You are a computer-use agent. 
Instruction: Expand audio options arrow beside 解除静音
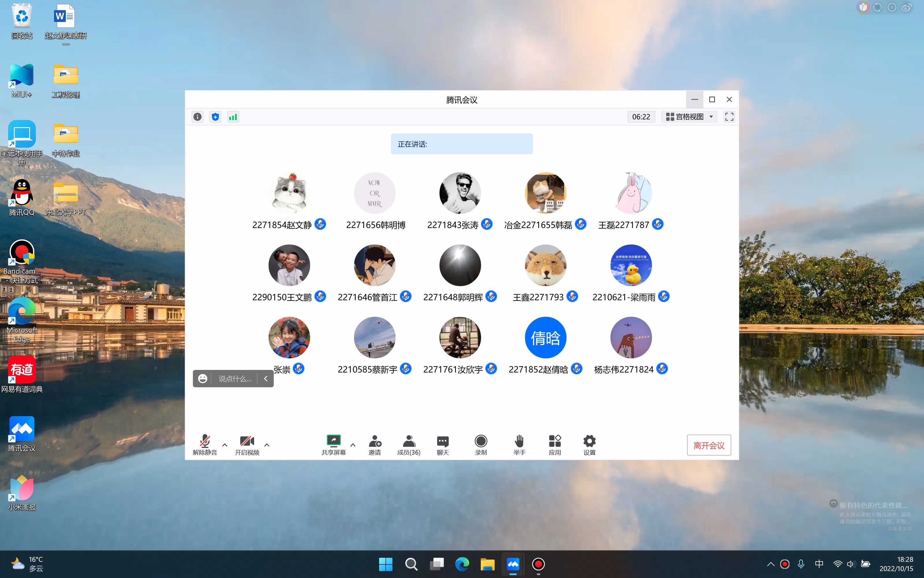click(225, 445)
